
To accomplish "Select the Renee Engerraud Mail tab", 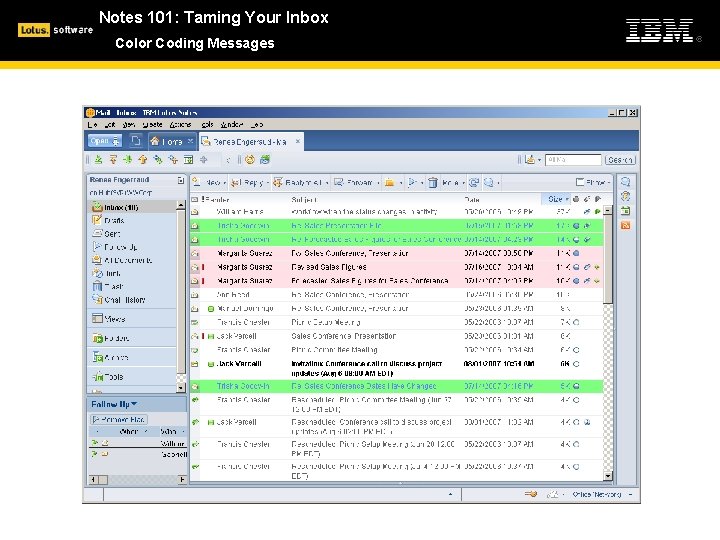I will point(251,141).
